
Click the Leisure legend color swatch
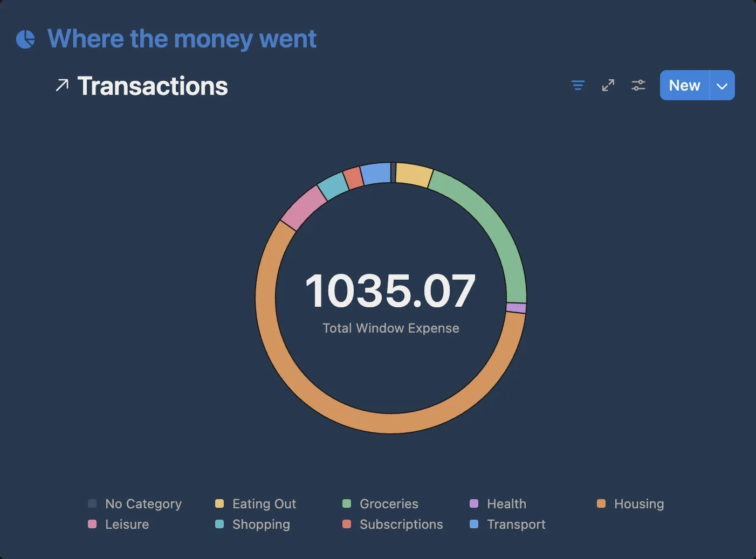(92, 524)
